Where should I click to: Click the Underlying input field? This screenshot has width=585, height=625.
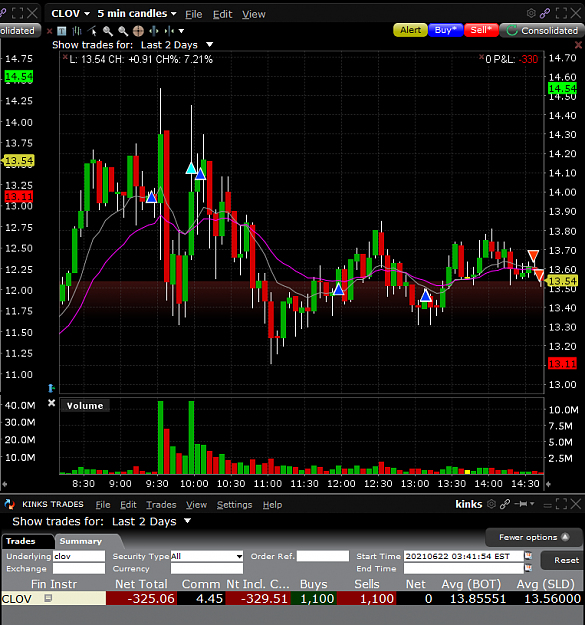pyautogui.click(x=79, y=556)
